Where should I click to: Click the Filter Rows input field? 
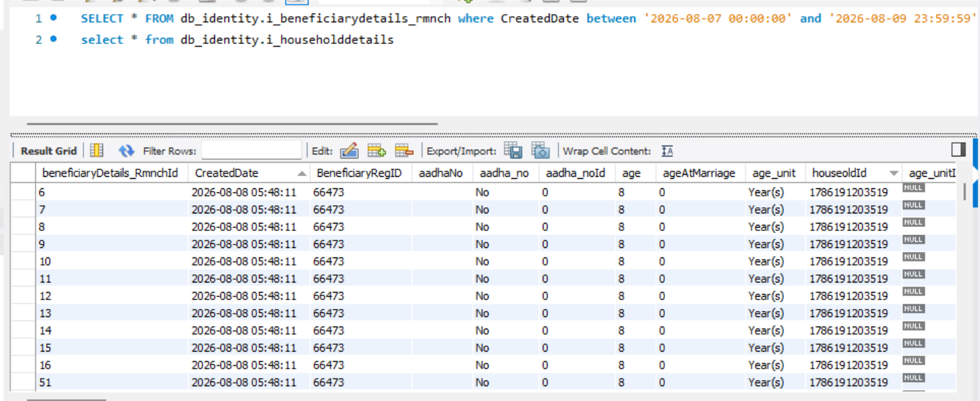251,150
